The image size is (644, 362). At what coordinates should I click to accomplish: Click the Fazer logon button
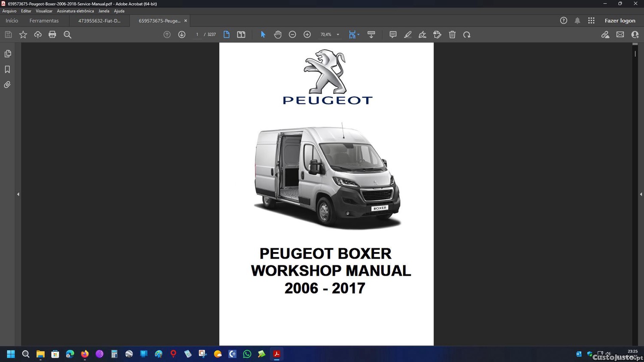(x=620, y=21)
